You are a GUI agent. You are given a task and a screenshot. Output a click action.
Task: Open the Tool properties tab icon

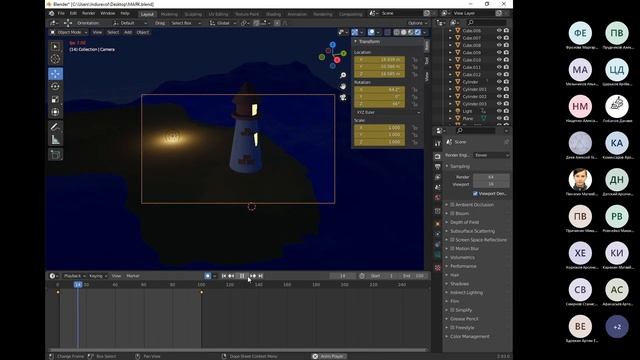tap(438, 143)
